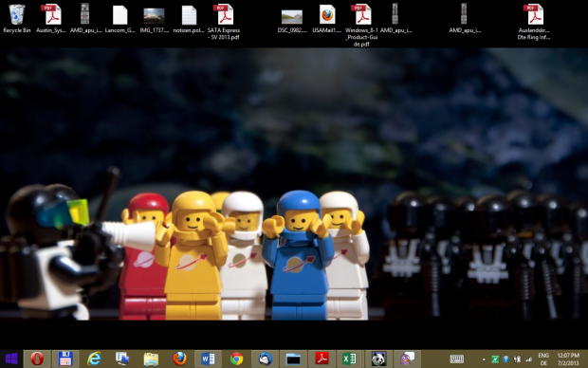Switch to Microsoft Word in taskbar
This screenshot has height=368, width=588.
point(208,359)
